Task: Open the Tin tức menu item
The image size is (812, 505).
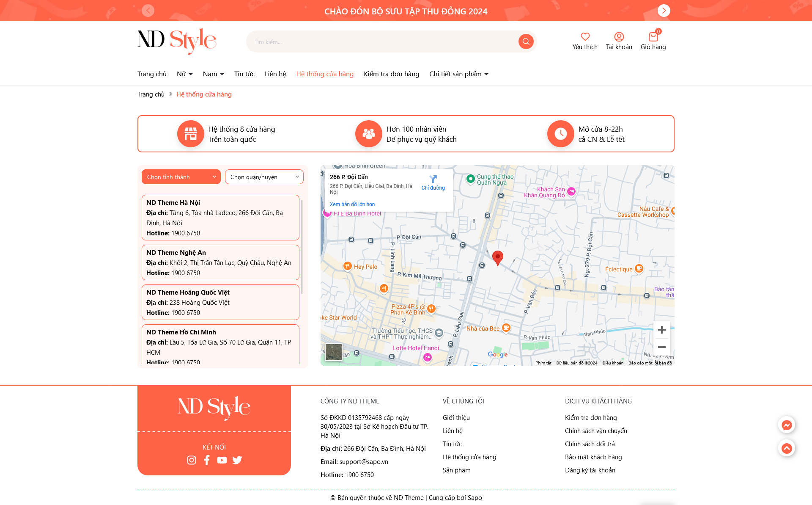Action: tap(244, 74)
